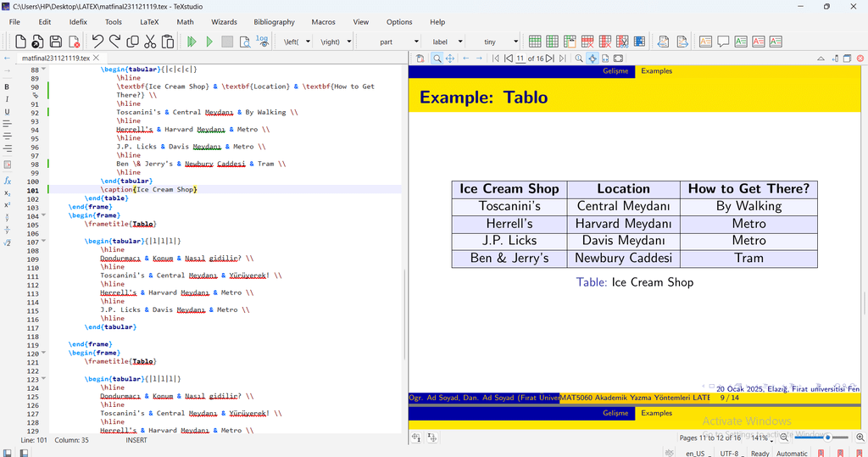
Task: Click the first green table icon in toolbar
Action: pyautogui.click(x=535, y=42)
